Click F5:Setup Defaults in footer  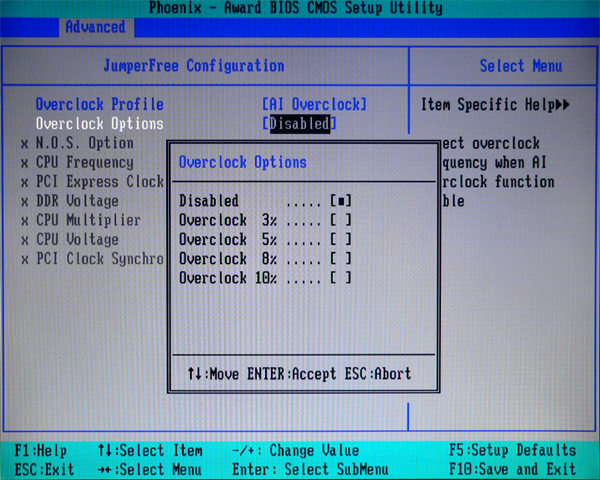pos(512,451)
